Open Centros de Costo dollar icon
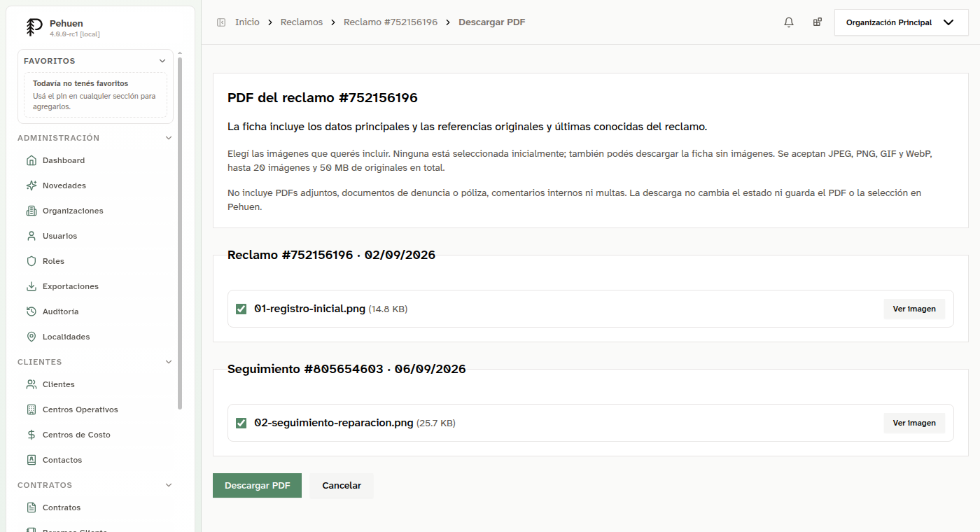 (x=31, y=435)
